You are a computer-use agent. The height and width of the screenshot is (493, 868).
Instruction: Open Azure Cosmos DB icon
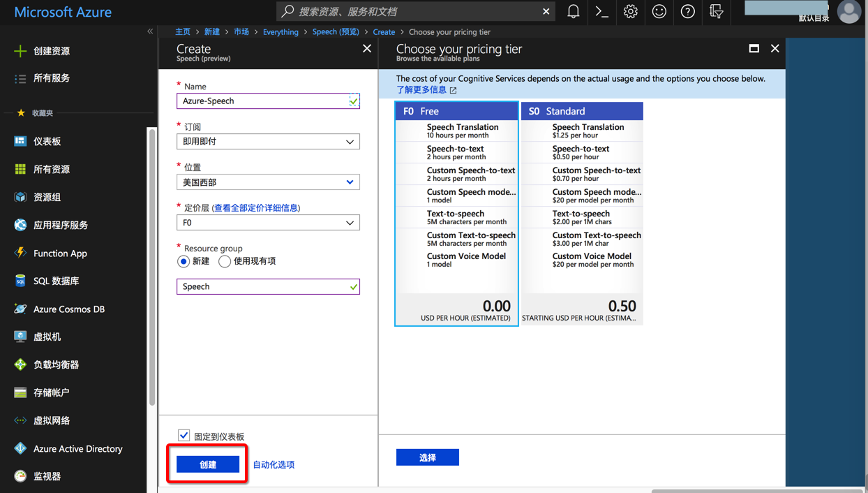tap(20, 309)
